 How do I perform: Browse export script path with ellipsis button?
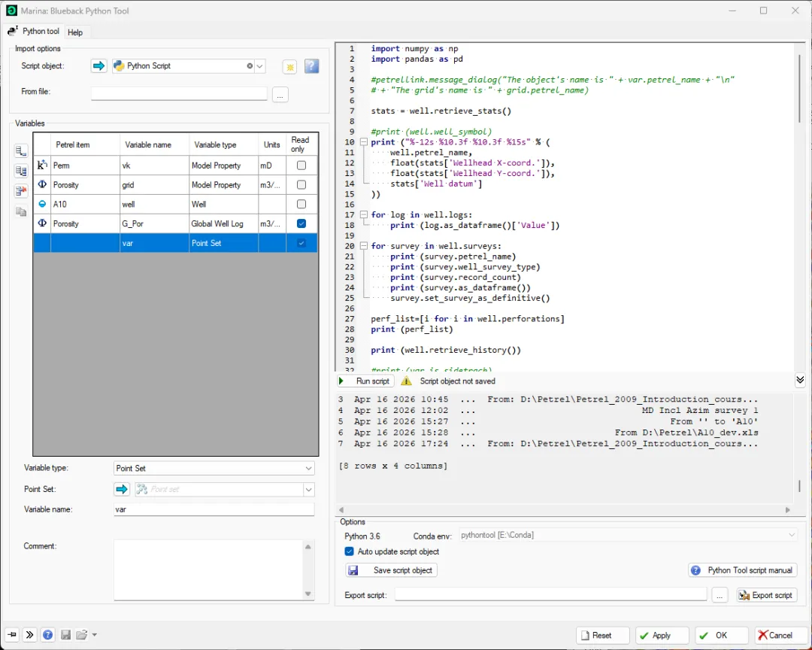(720, 595)
